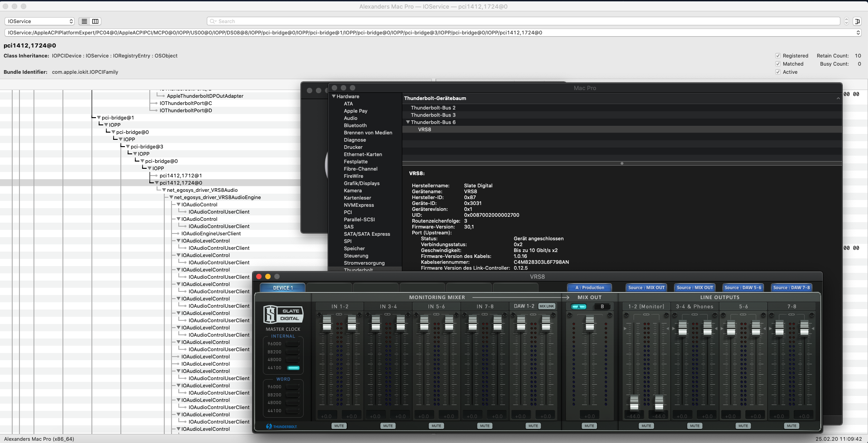Mute the MIX OUT channel
This screenshot has height=443, width=868.
[x=589, y=426]
